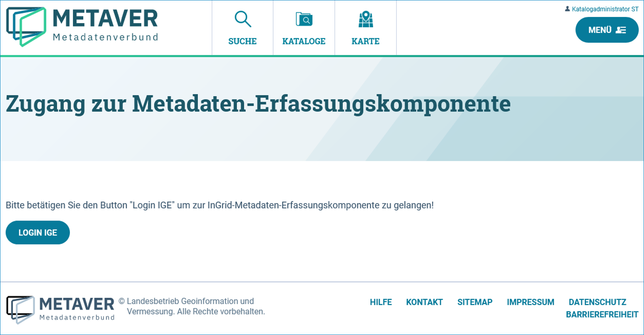Open the SITEMAP footer link
This screenshot has width=644, height=335.
475,302
